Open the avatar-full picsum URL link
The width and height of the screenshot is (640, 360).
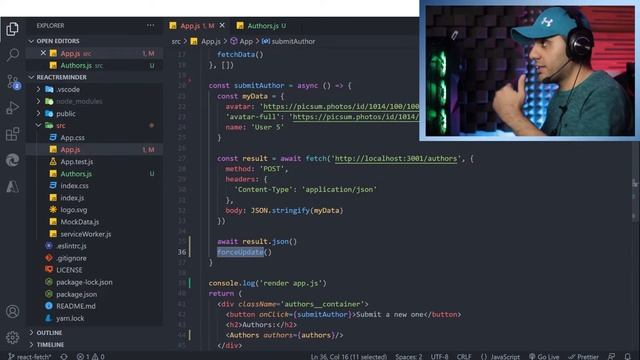356,117
